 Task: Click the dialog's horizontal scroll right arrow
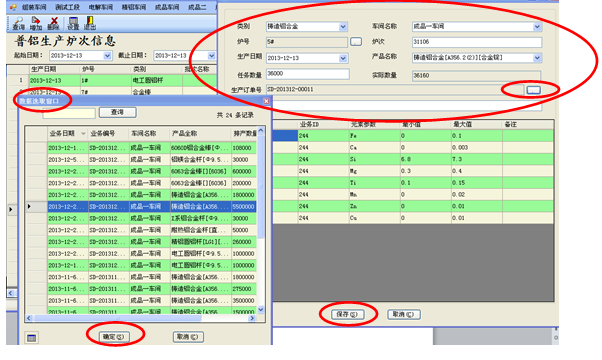pos(252,318)
